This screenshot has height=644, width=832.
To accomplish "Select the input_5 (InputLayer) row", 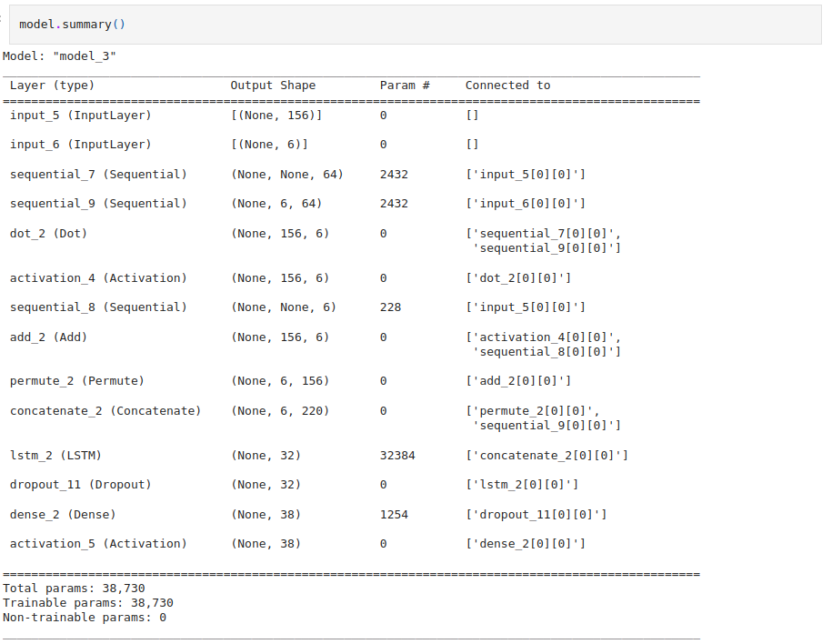I will click(x=82, y=115).
